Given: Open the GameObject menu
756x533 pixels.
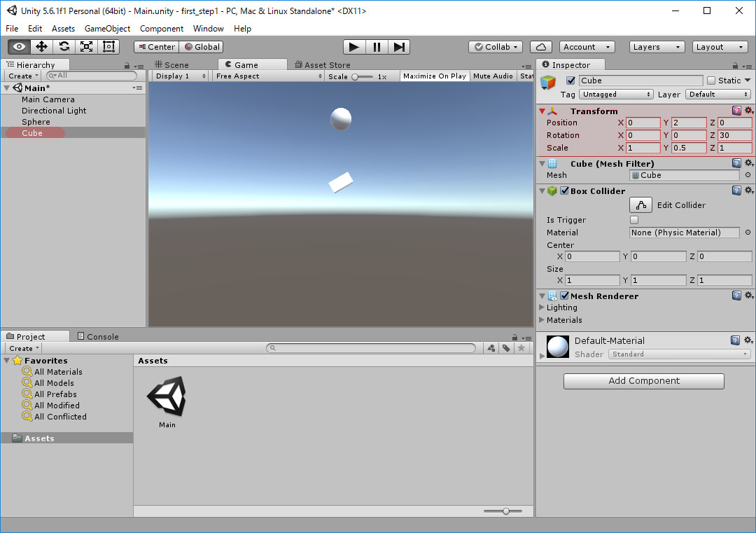Looking at the screenshot, I should click(x=107, y=29).
